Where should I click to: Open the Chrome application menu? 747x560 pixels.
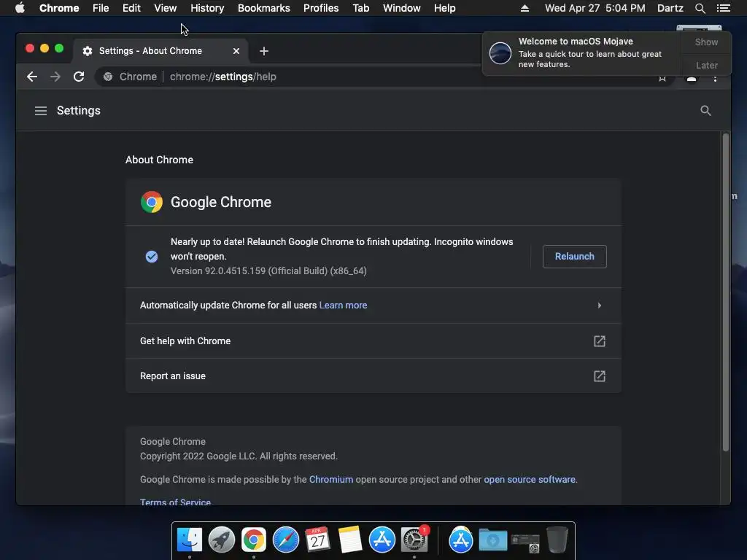click(x=59, y=8)
